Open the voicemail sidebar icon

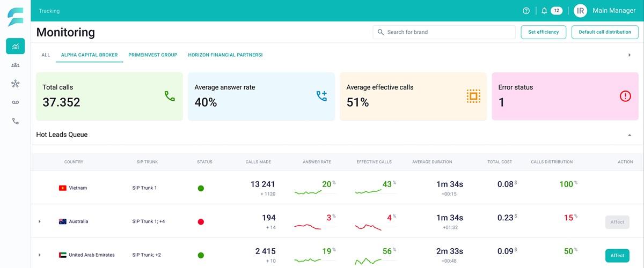[16, 102]
